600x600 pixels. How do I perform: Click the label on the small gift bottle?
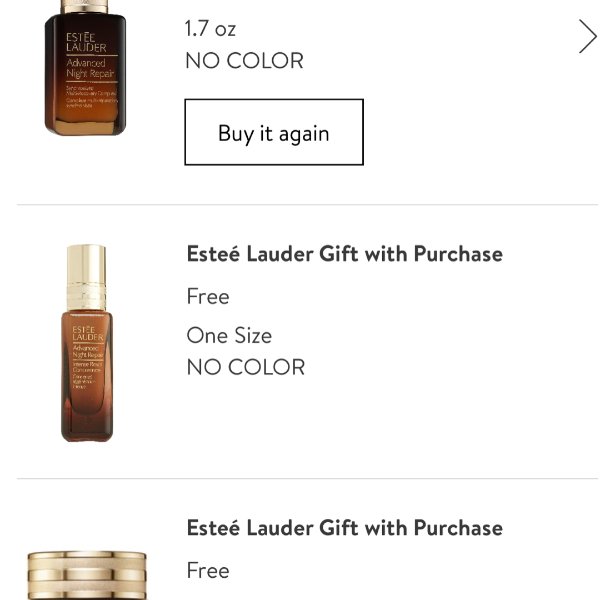[x=88, y=357]
